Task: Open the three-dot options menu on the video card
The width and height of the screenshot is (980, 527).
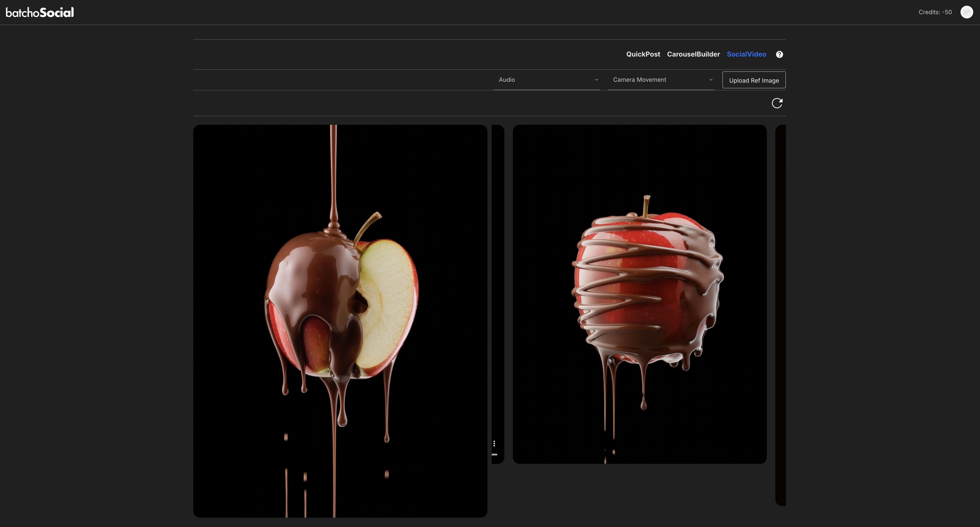Action: point(494,443)
